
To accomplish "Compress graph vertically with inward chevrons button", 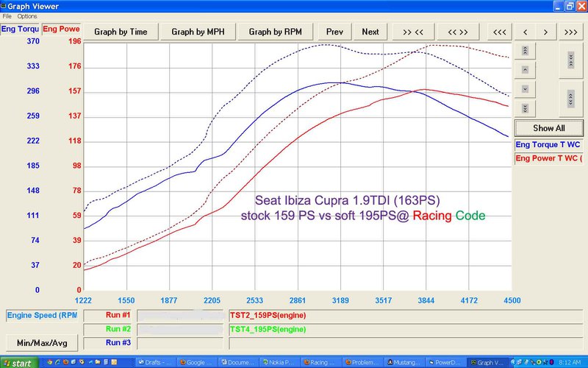I will coord(571,60).
